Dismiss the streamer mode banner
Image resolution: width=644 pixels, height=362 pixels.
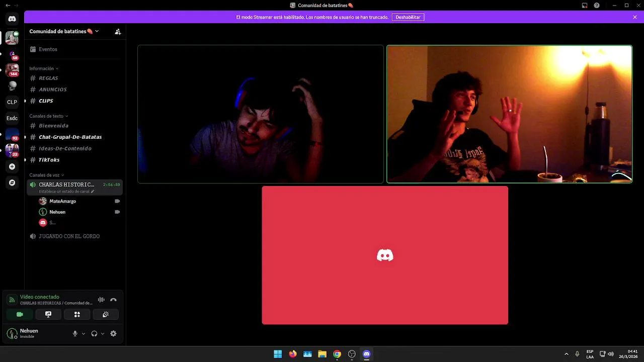click(x=635, y=17)
